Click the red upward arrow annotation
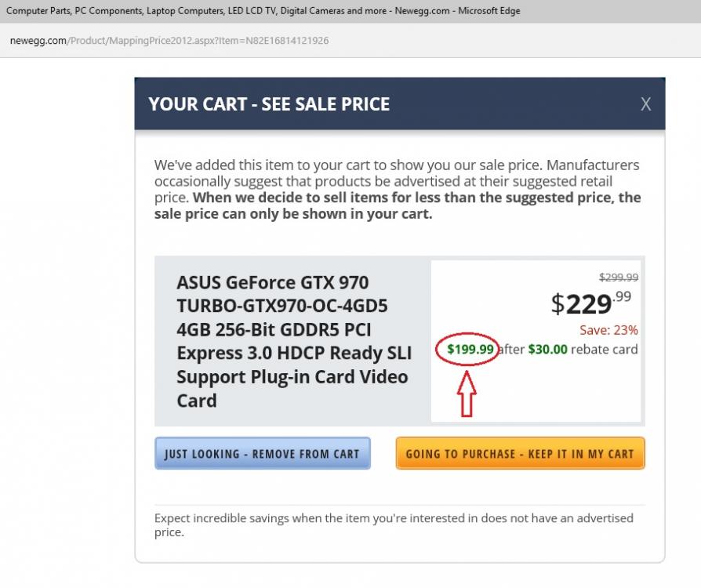The width and height of the screenshot is (701, 588). [467, 394]
